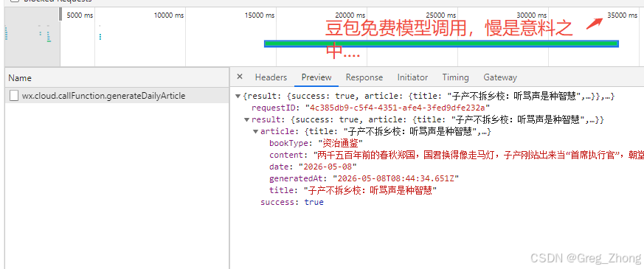The width and height of the screenshot is (644, 269).
Task: Collapse the article object node
Action: (255, 132)
